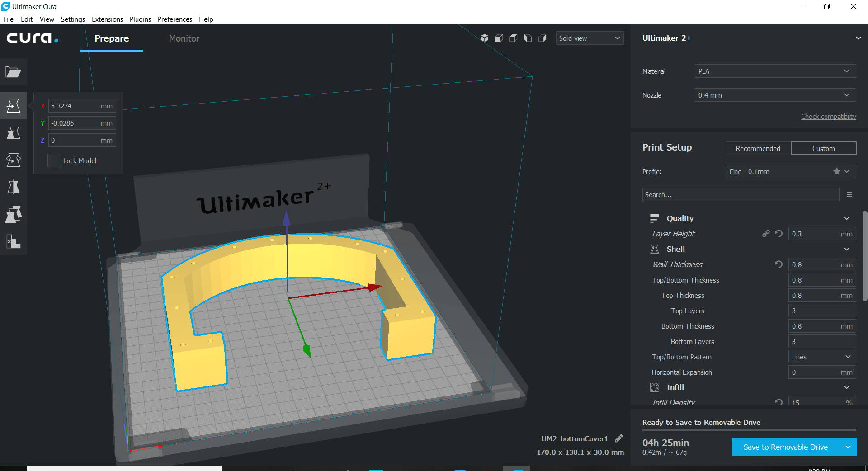Click the Horizontal Expansion value field
The height and width of the screenshot is (471, 868).
pos(822,372)
